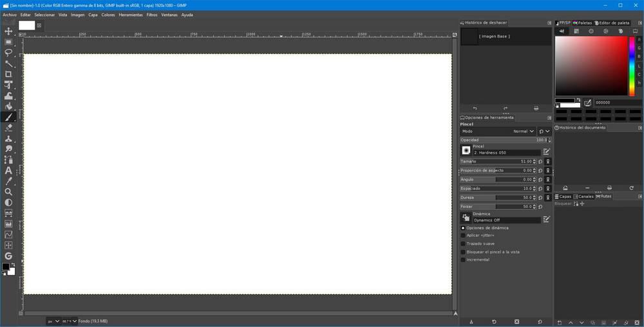Open the Modo Normal dropdown

[498, 131]
